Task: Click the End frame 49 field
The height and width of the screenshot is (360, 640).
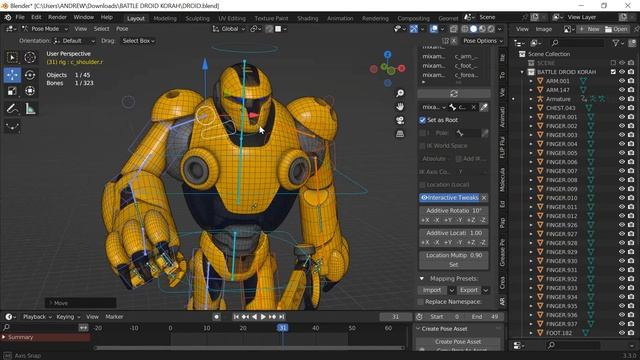Action: [x=484, y=317]
